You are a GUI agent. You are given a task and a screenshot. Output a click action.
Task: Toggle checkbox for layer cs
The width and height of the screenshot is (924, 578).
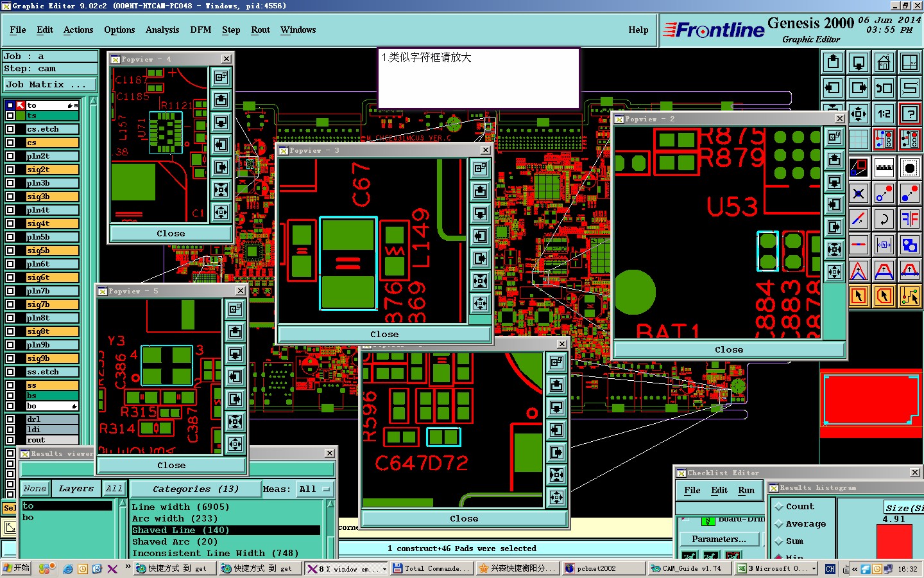[x=10, y=143]
